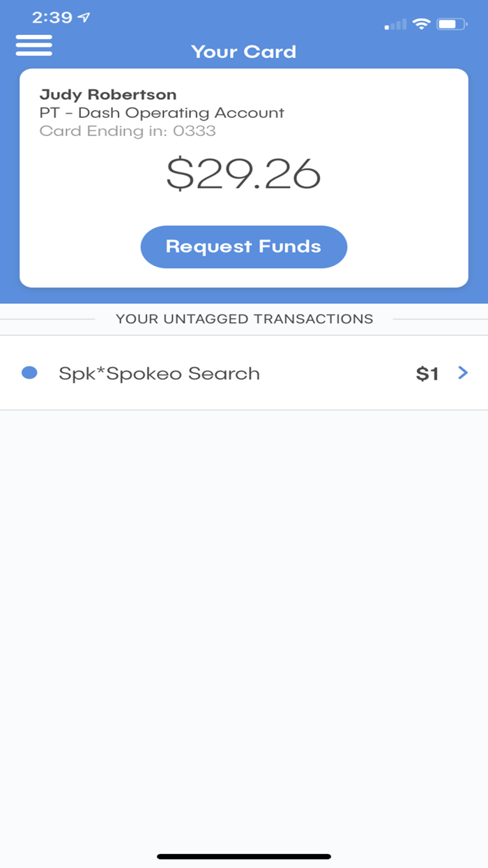Select the PT - Dash Operating Account label

click(x=162, y=112)
